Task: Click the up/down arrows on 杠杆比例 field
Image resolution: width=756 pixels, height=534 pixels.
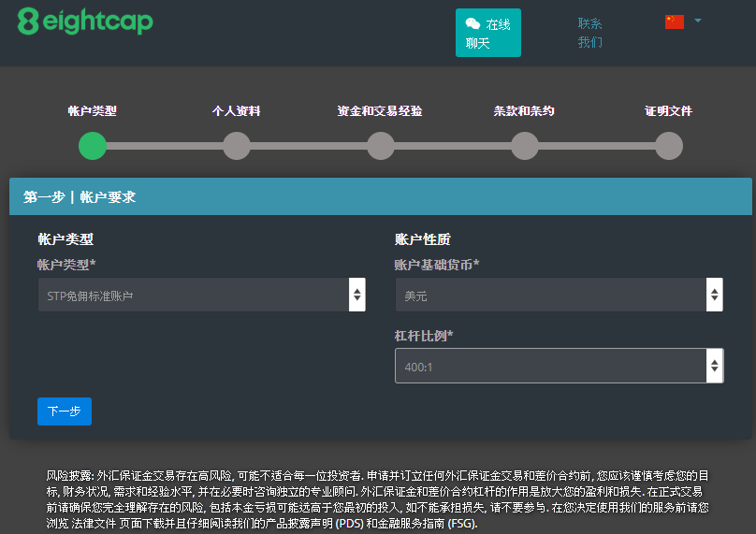Action: pyautogui.click(x=714, y=366)
